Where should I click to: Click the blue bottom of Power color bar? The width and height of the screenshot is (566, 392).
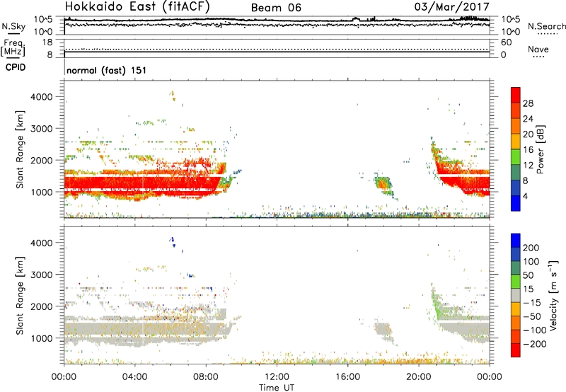pos(516,203)
